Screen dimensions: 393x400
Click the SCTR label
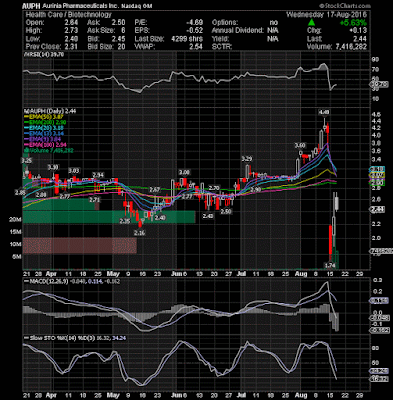tap(222, 47)
